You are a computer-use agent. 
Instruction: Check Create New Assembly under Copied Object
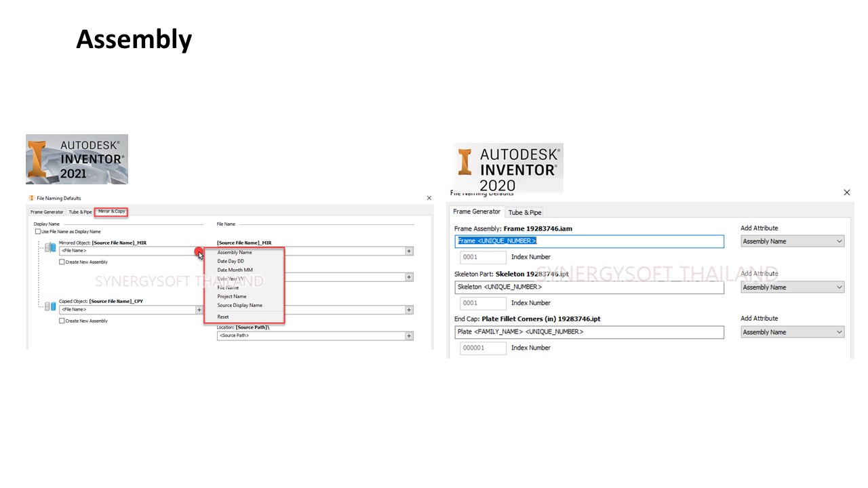pyautogui.click(x=62, y=321)
